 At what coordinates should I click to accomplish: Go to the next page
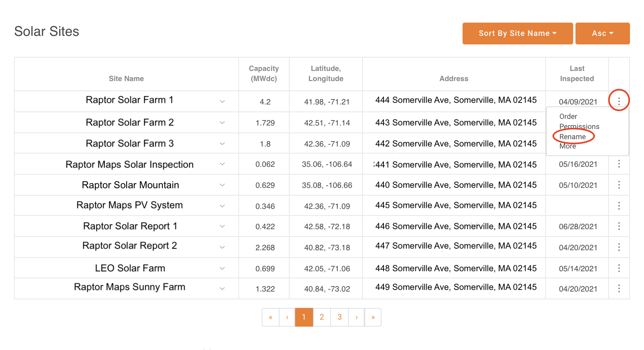tap(357, 317)
